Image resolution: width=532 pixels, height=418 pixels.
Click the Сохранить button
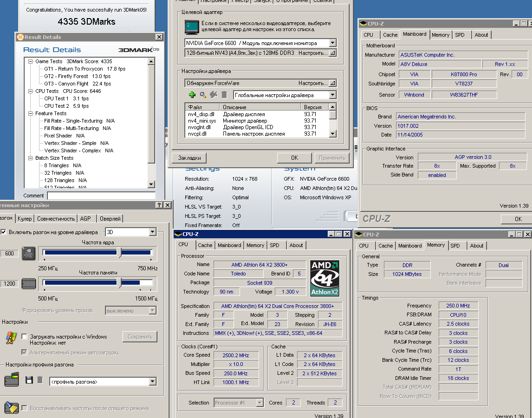tap(140, 337)
